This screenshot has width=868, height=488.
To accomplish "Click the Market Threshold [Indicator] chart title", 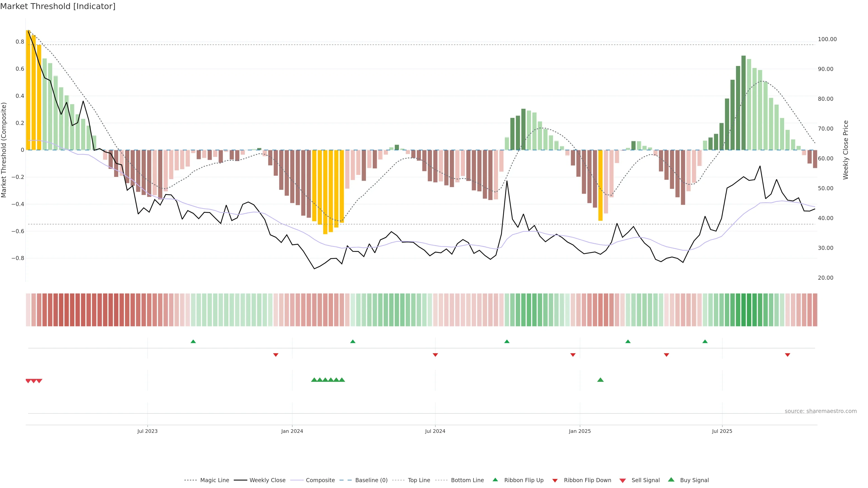I will (58, 6).
